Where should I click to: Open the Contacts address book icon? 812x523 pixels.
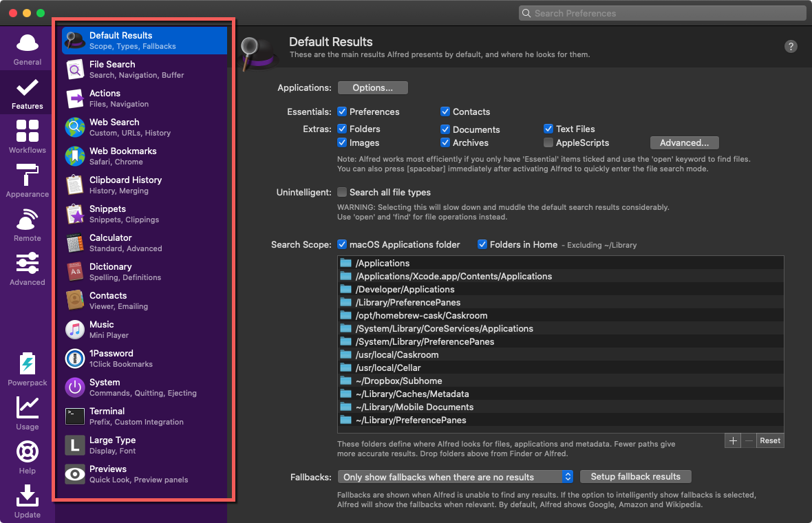pyautogui.click(x=75, y=300)
